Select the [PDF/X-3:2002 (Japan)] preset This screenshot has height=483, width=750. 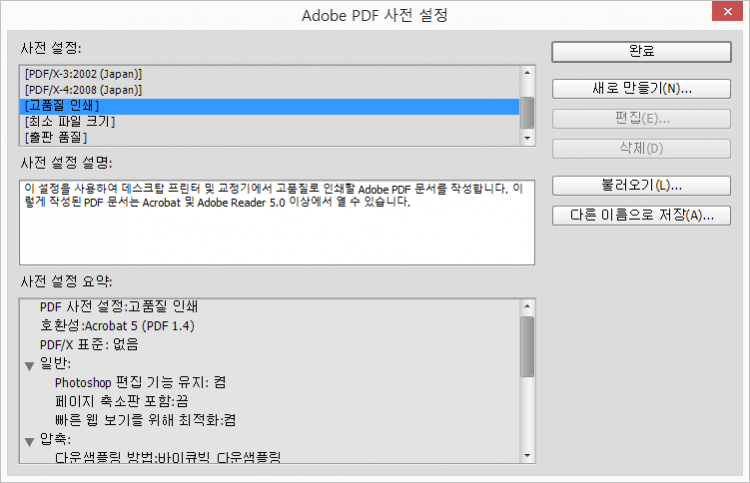tap(84, 74)
